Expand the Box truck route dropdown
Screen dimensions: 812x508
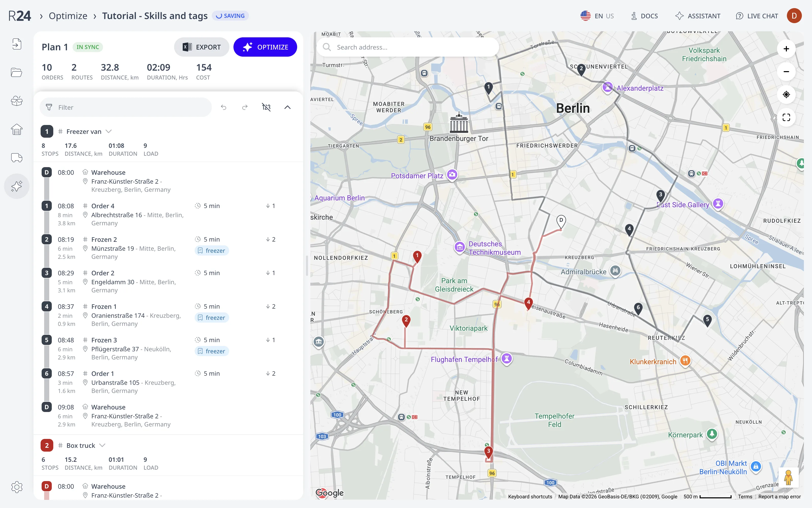pos(103,445)
